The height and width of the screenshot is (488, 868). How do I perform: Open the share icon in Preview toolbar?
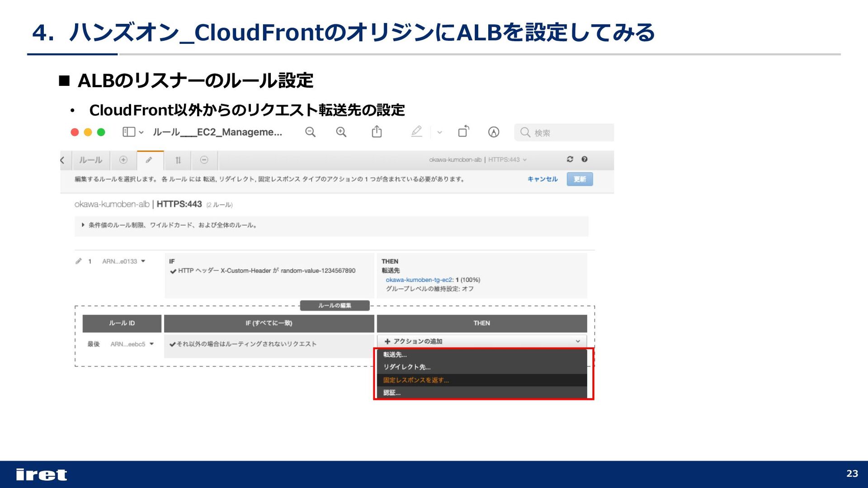click(377, 131)
